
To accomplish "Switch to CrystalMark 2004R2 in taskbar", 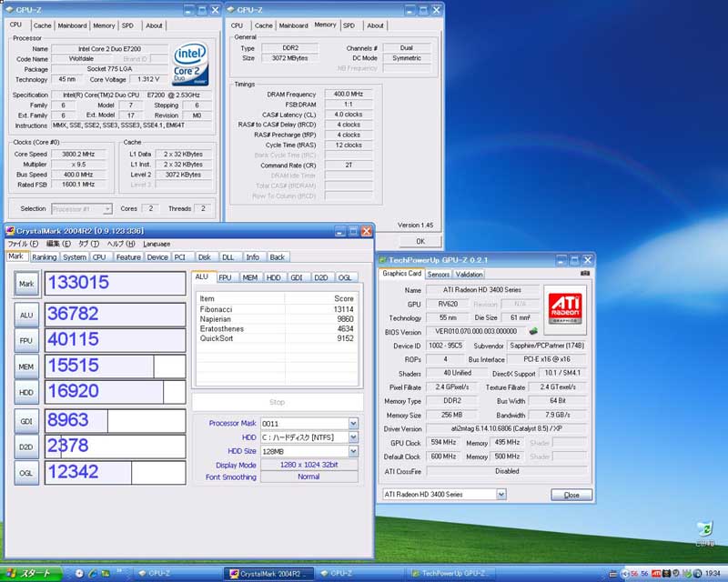I will [x=268, y=574].
